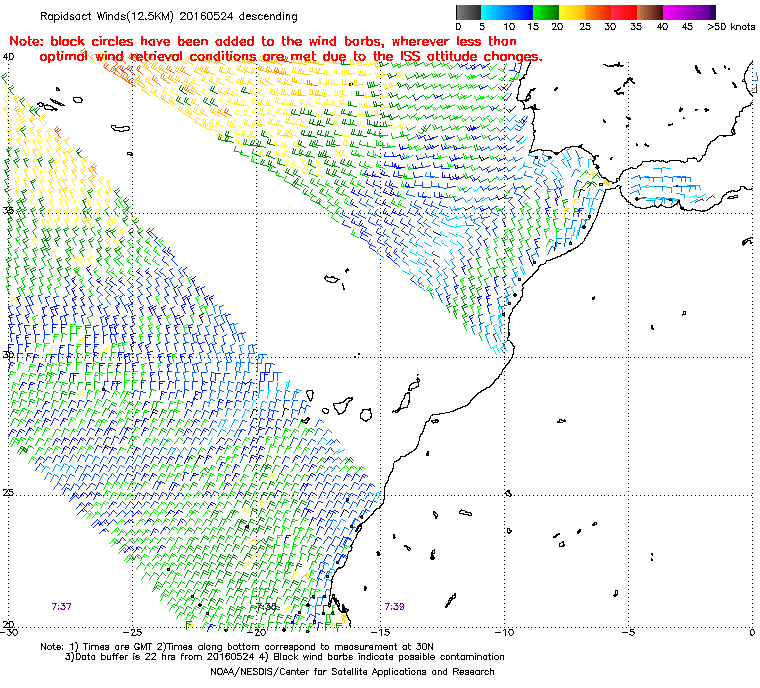Click the red note line starting 'optimal wind retrieval'
The width and height of the screenshot is (760, 688).
pyautogui.click(x=291, y=57)
